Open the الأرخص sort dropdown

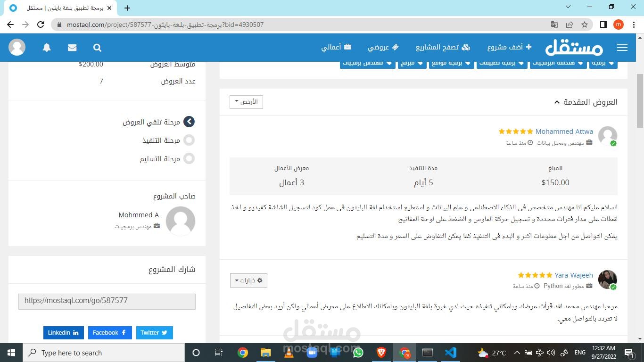(x=246, y=102)
